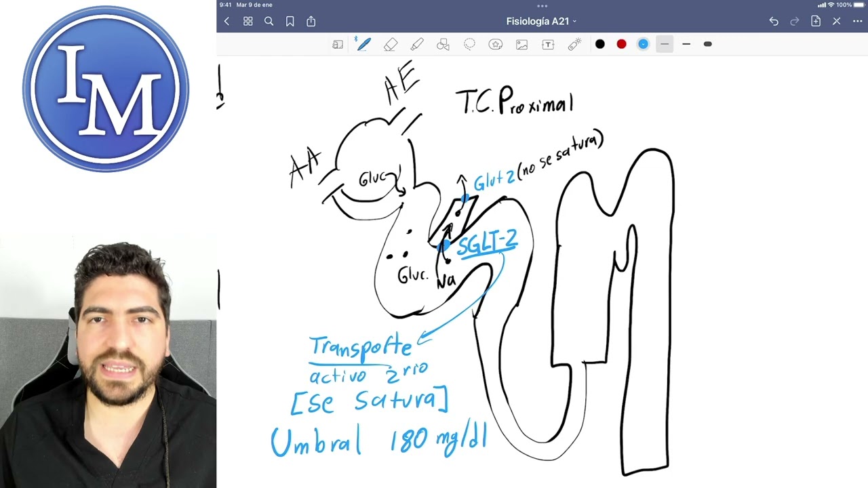Redo the last undone stroke

[795, 22]
